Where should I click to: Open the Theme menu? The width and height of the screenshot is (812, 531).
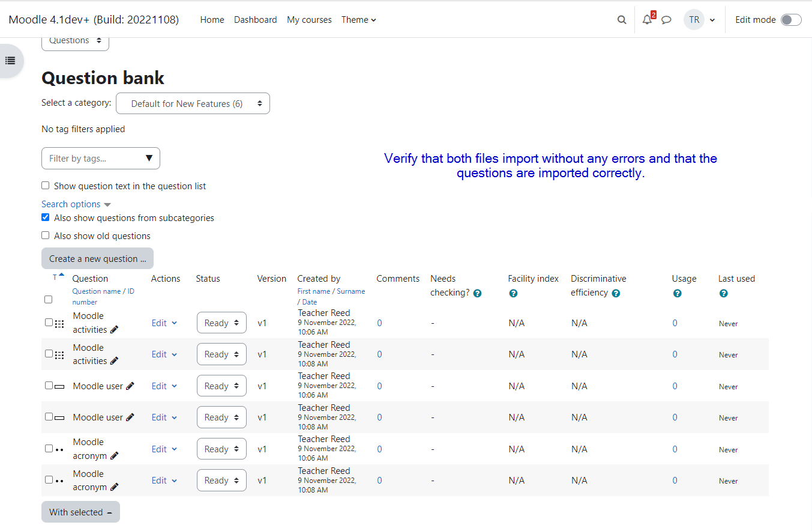tap(359, 20)
